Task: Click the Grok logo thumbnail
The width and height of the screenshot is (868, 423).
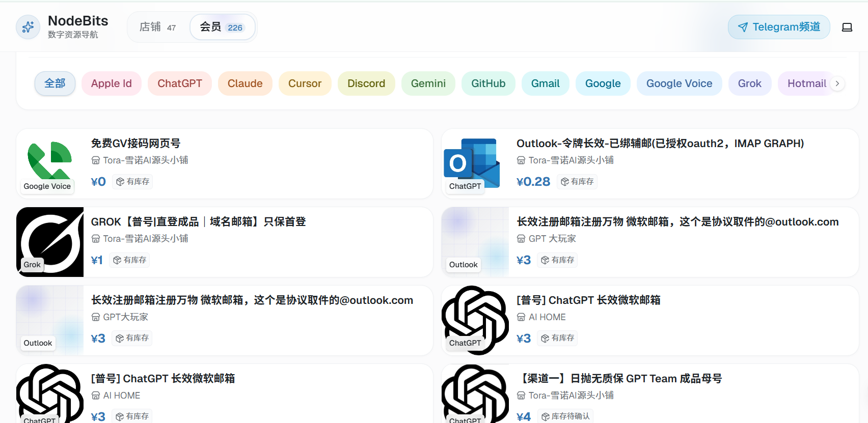Action: point(50,242)
